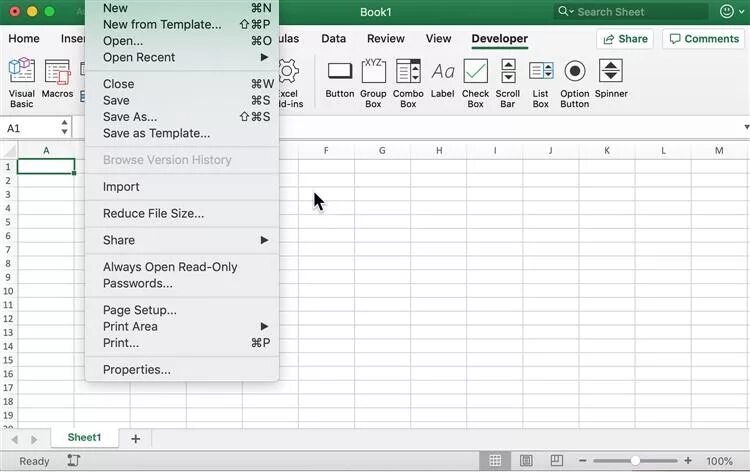The height and width of the screenshot is (472, 750).
Task: Switch to the Home ribbon tab
Action: tap(24, 39)
